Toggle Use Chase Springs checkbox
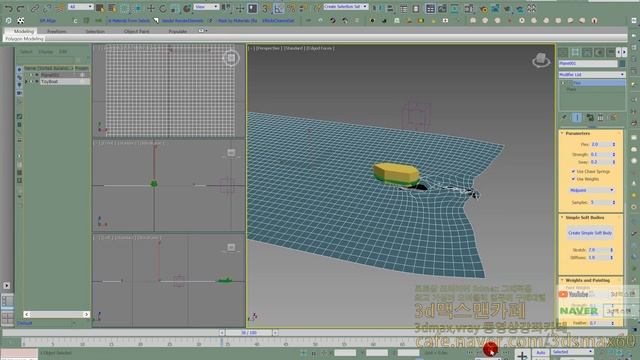Image resolution: width=640 pixels, height=360 pixels. click(x=573, y=171)
